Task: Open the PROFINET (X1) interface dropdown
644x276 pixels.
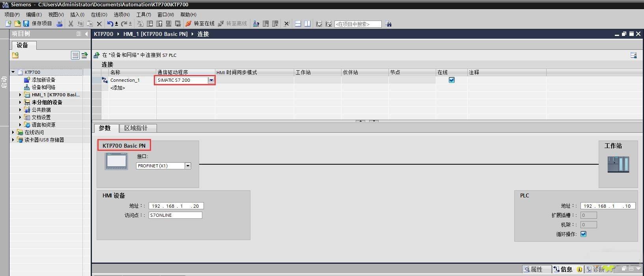Action: click(x=188, y=166)
